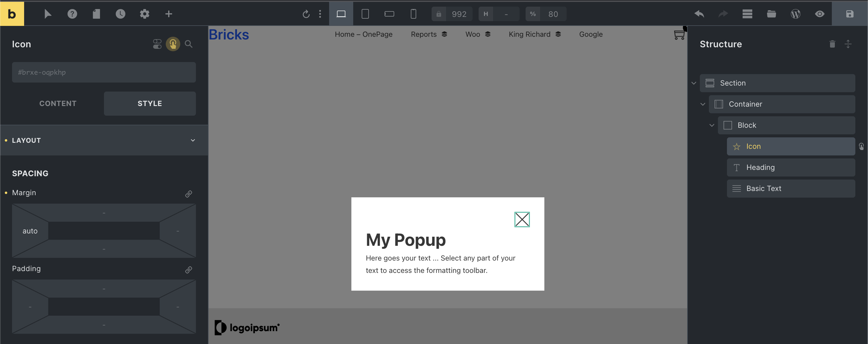Image resolution: width=868 pixels, height=344 pixels.
Task: Select the Heading item in Structure
Action: [x=791, y=167]
